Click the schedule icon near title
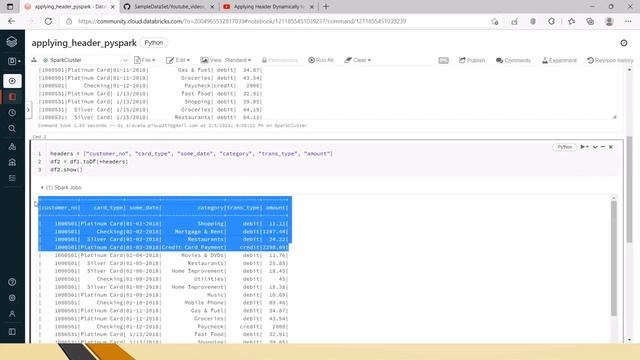 coord(624,43)
